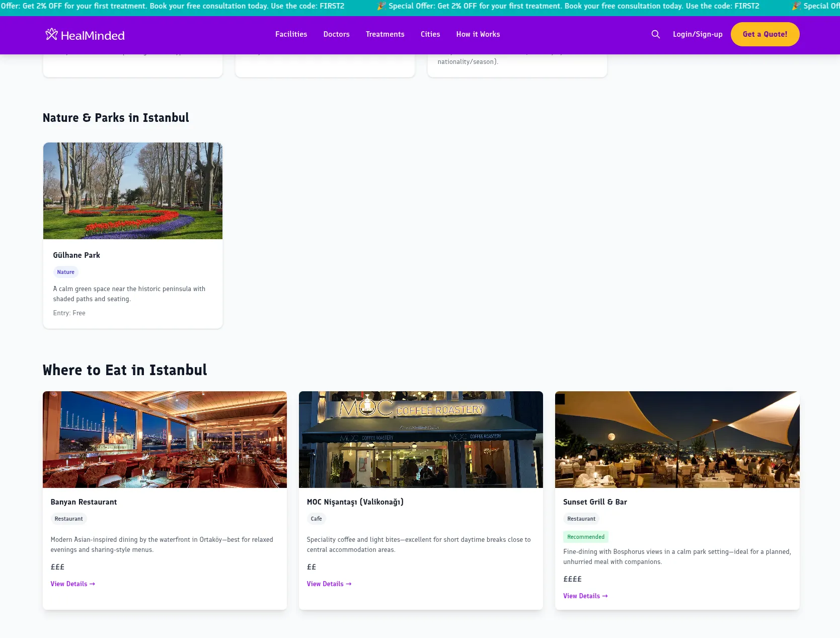Open the search magnifier icon

(x=655, y=34)
